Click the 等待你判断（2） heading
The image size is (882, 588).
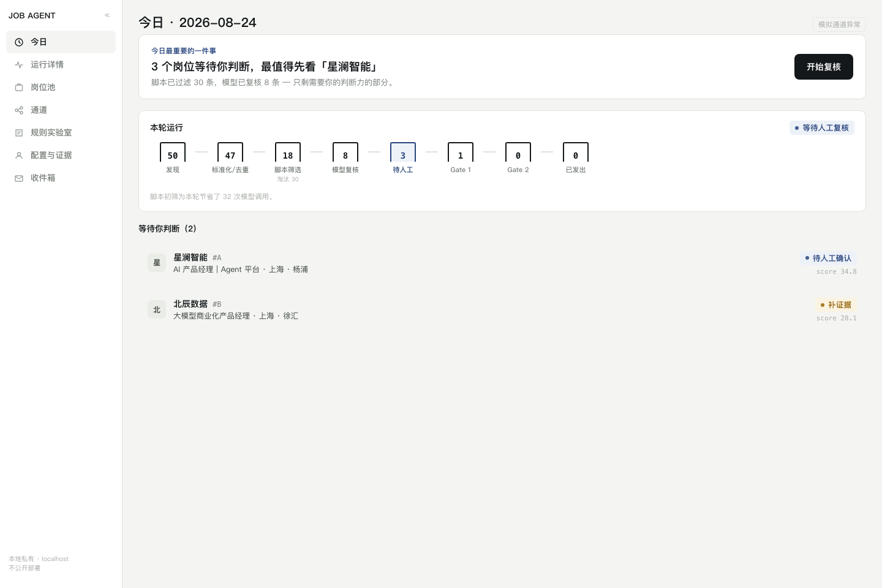pos(168,228)
